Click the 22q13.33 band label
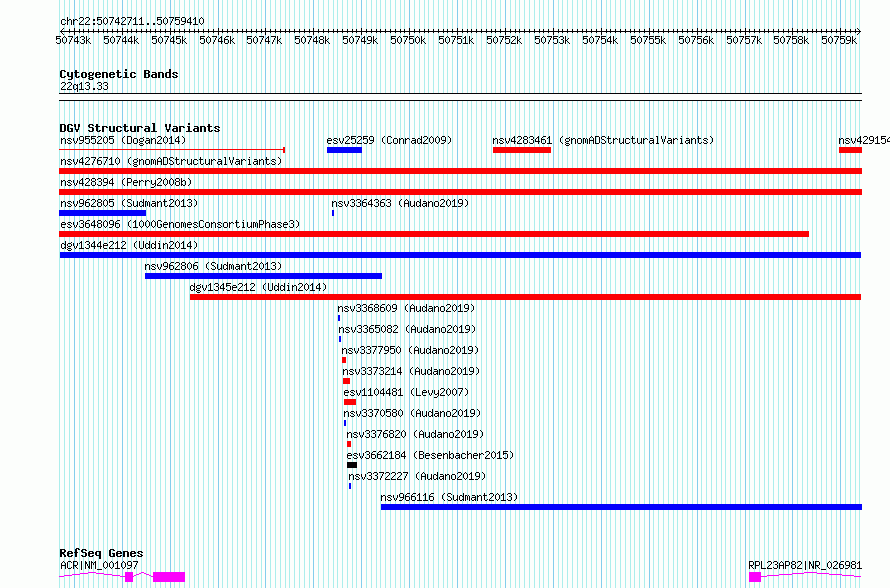 [x=84, y=86]
